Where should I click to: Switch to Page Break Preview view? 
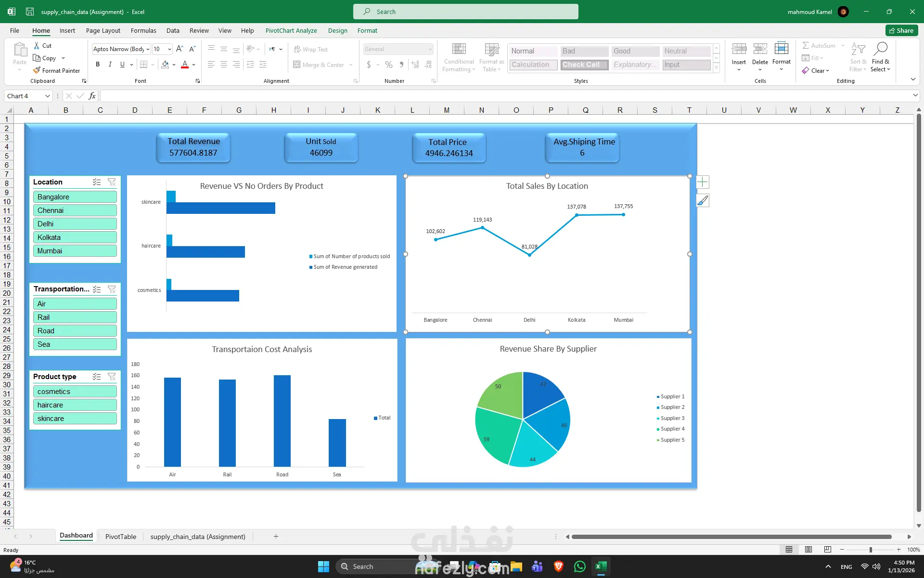(827, 550)
